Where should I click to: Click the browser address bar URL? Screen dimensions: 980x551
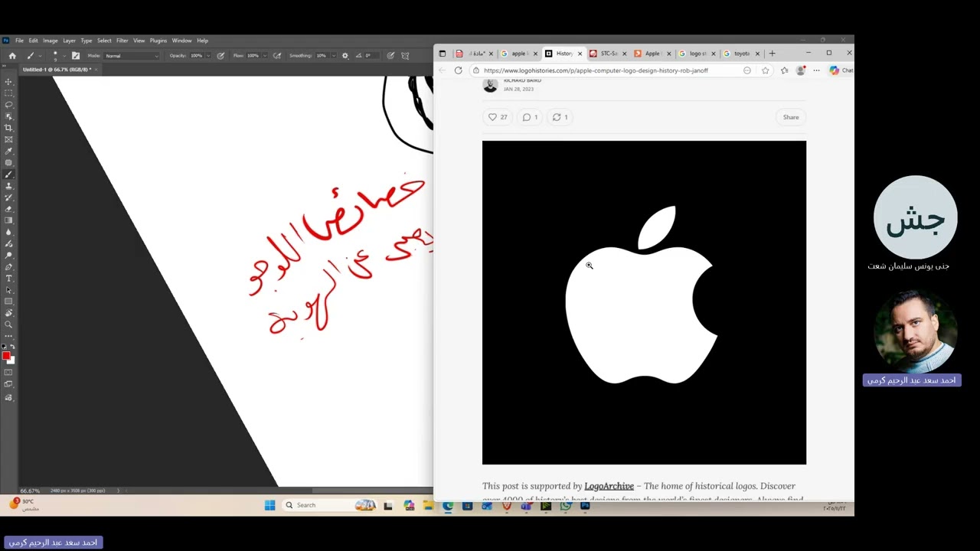pyautogui.click(x=596, y=70)
